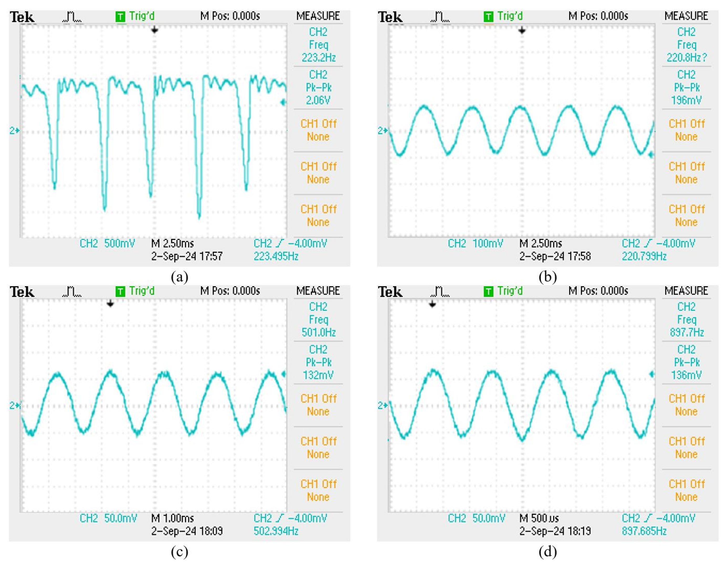This screenshot has width=728, height=565.
Task: Click the CH2 500mV scale readout in panel (a)
Action: tap(107, 243)
